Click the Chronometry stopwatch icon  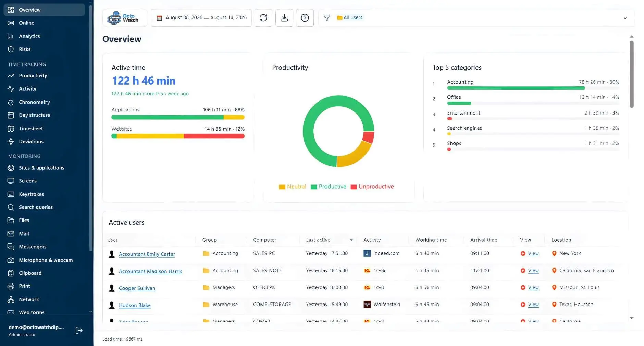coord(11,102)
